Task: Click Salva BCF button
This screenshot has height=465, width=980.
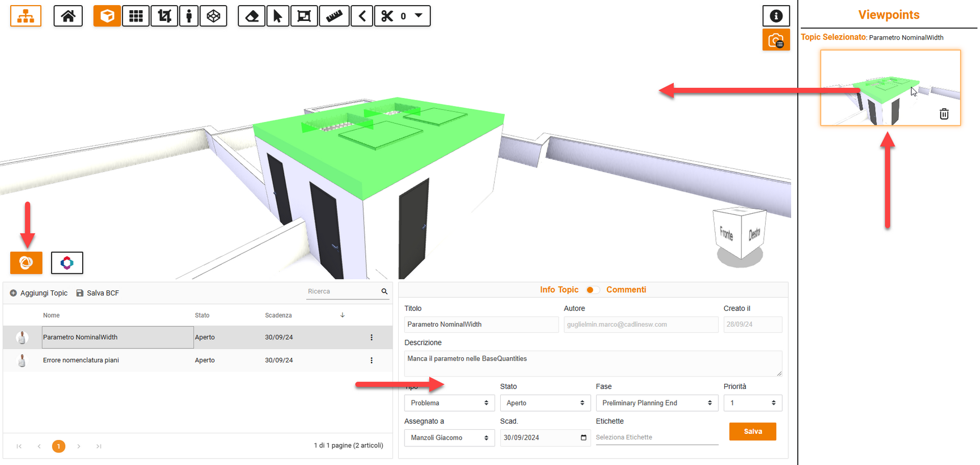Action: 98,293
